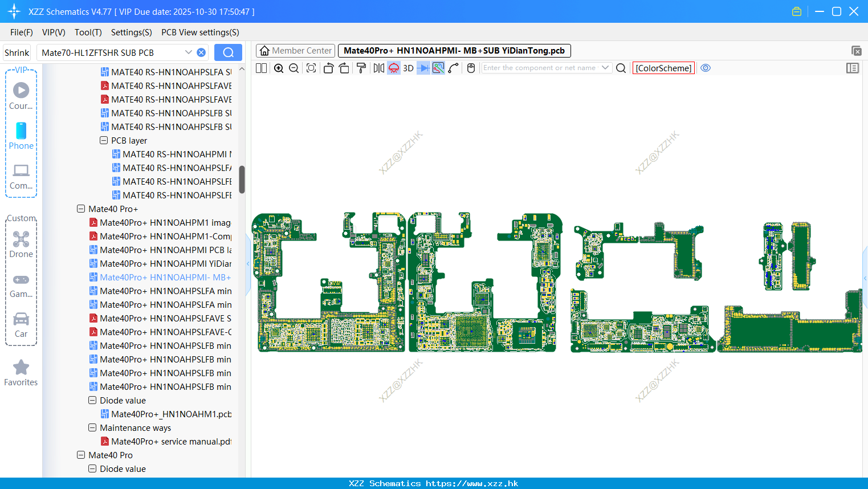Open Mate40Pro+ HN1NOAHPSLFAVE S file
This screenshot has height=489, width=868.
[x=160, y=318]
